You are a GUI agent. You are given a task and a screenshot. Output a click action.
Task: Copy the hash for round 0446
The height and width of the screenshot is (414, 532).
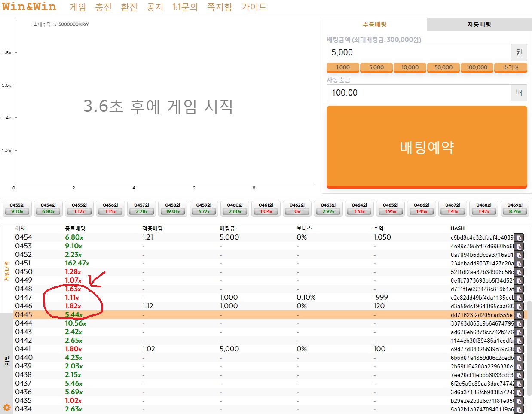click(x=519, y=307)
